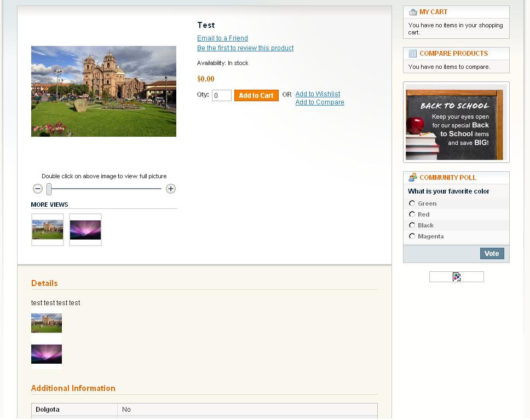Viewport: 530px width, 420px height.
Task: Click the $0.00 price text
Action: click(205, 79)
